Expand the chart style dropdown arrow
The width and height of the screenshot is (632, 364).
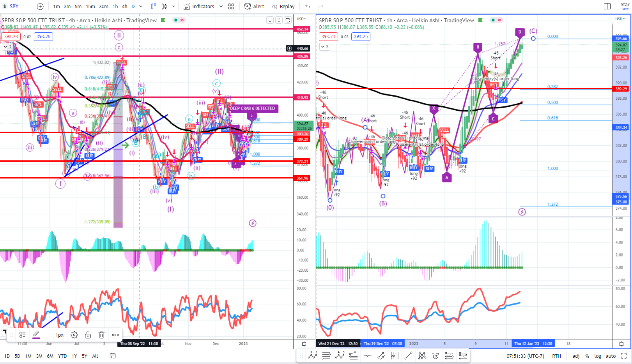pos(173,6)
